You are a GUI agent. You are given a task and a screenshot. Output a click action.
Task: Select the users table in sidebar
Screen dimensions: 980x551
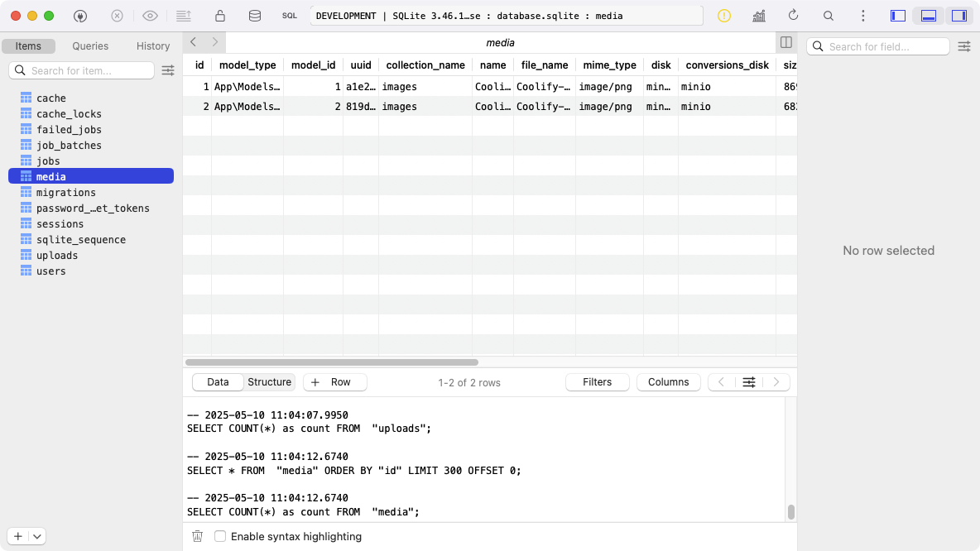pos(50,271)
